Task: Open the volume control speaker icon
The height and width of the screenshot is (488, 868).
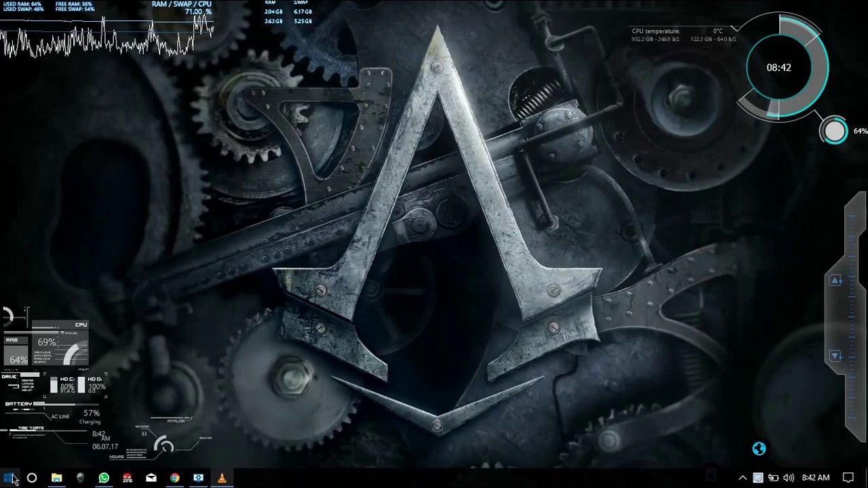Action: tap(788, 477)
